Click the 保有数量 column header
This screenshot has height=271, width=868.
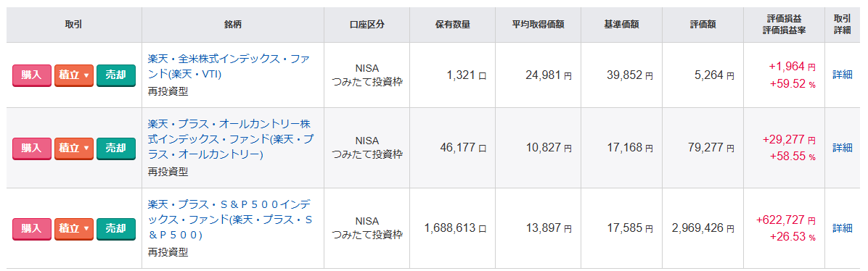(453, 25)
